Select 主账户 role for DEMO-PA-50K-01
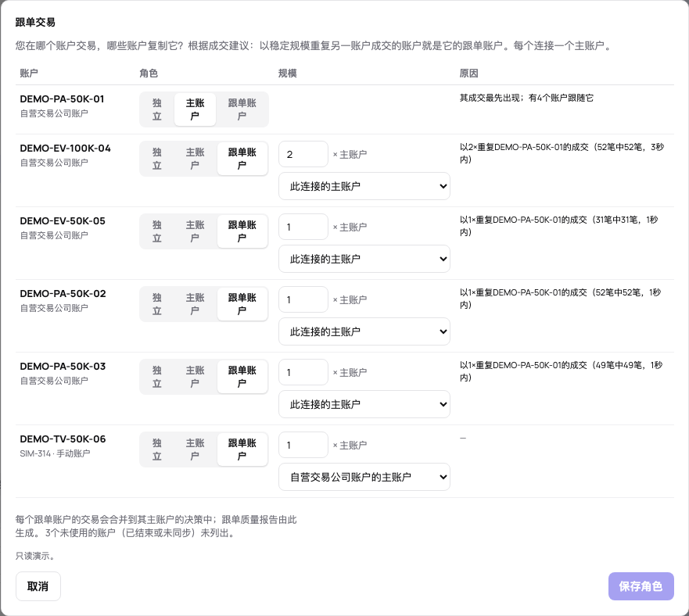The image size is (689, 616). pos(195,109)
